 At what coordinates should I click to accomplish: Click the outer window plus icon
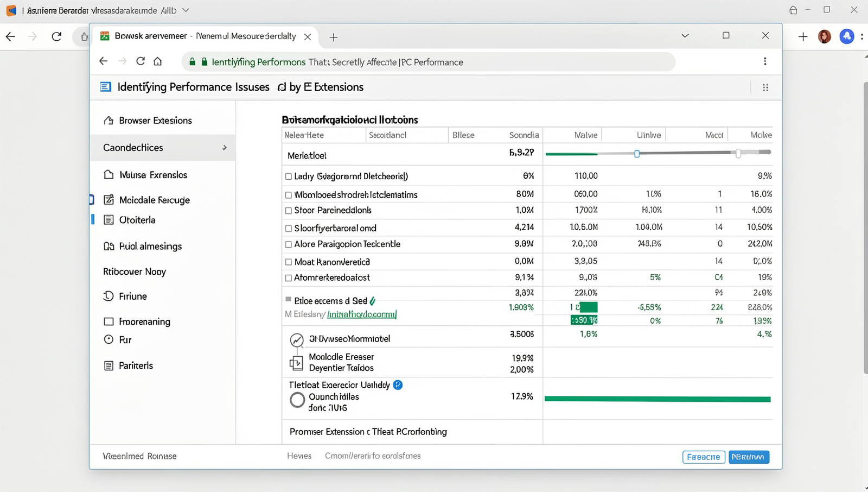803,36
